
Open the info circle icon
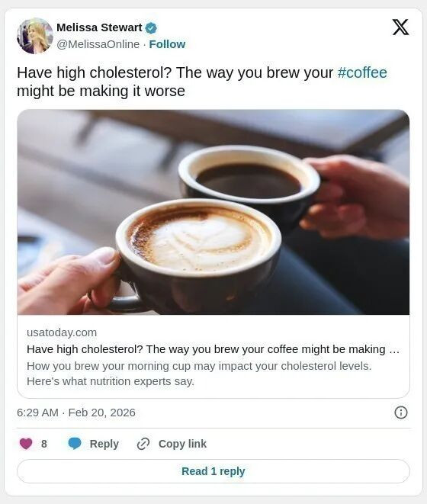click(400, 413)
